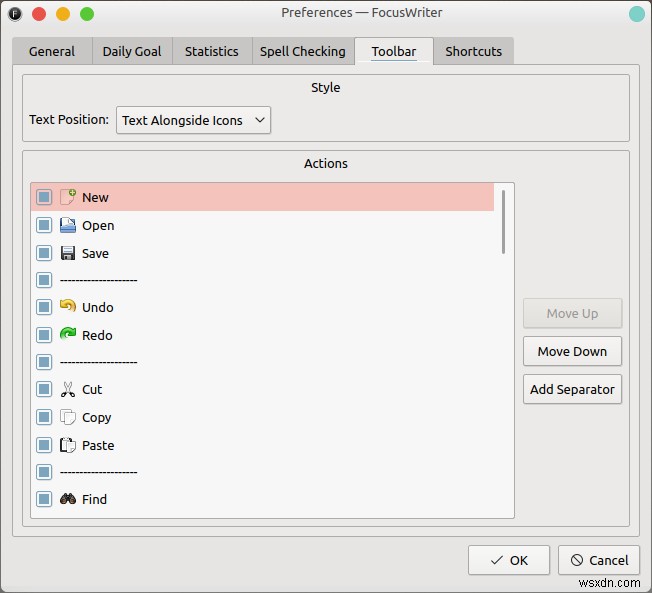Screen dimensions: 652x593
Task: Toggle the Undo action checkbox
Action: pyautogui.click(x=44, y=307)
